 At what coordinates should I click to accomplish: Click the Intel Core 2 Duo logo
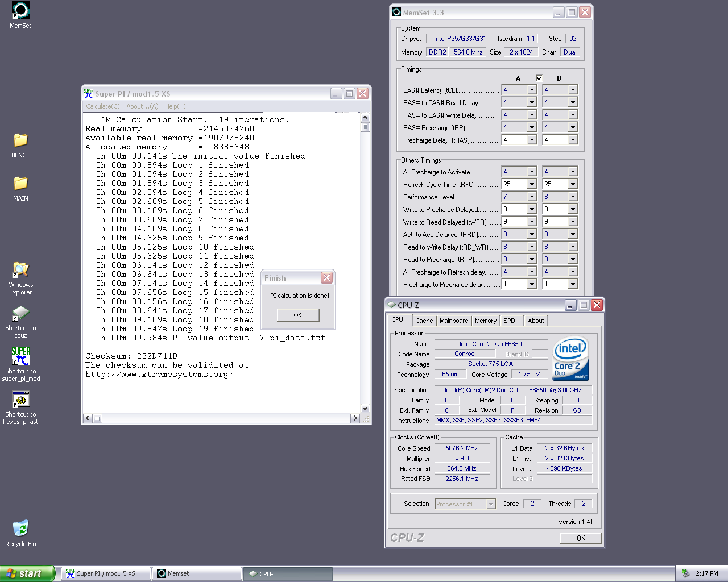(x=570, y=359)
